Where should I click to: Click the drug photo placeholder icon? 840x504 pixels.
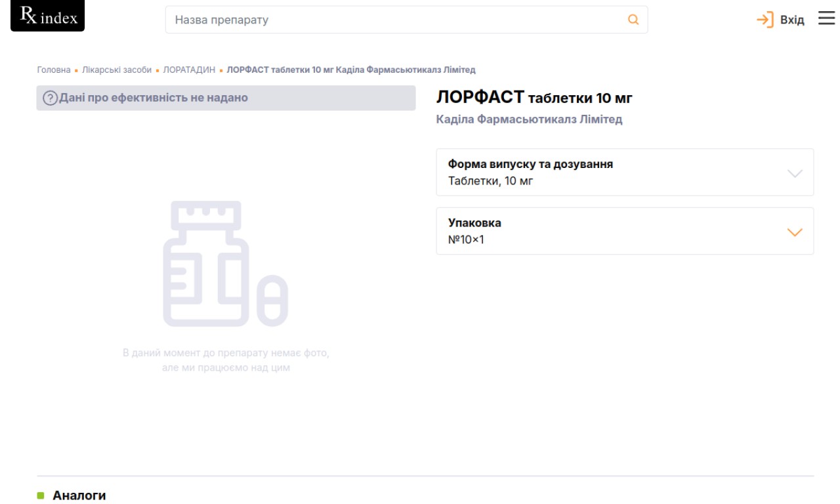pyautogui.click(x=225, y=264)
